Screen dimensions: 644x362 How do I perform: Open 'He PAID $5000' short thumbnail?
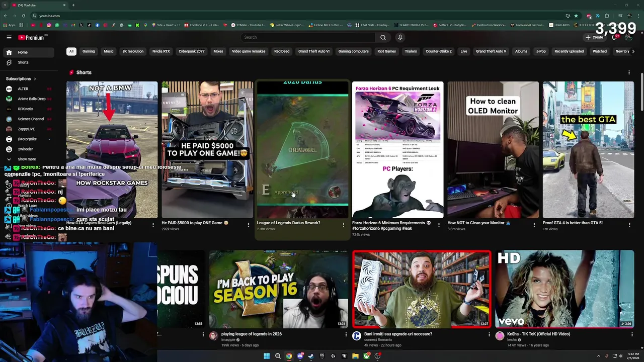[207, 149]
